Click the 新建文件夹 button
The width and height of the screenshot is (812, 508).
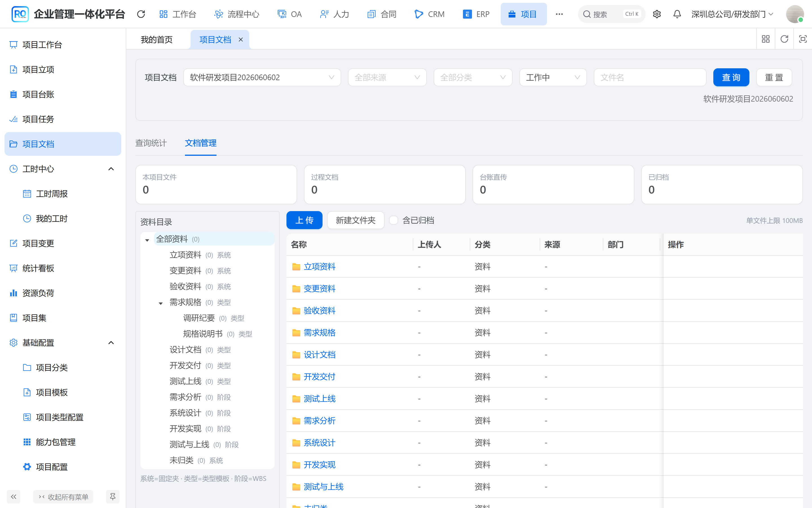point(356,220)
